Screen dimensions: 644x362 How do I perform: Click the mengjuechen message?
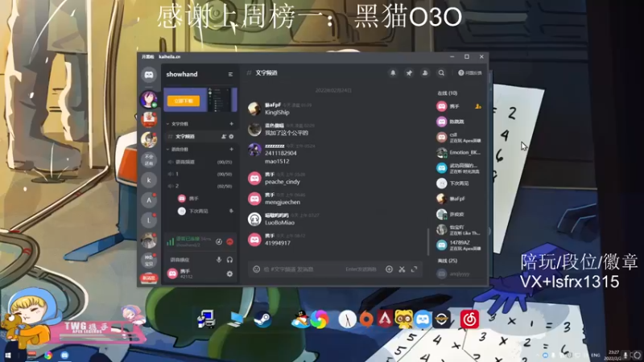[x=283, y=203]
